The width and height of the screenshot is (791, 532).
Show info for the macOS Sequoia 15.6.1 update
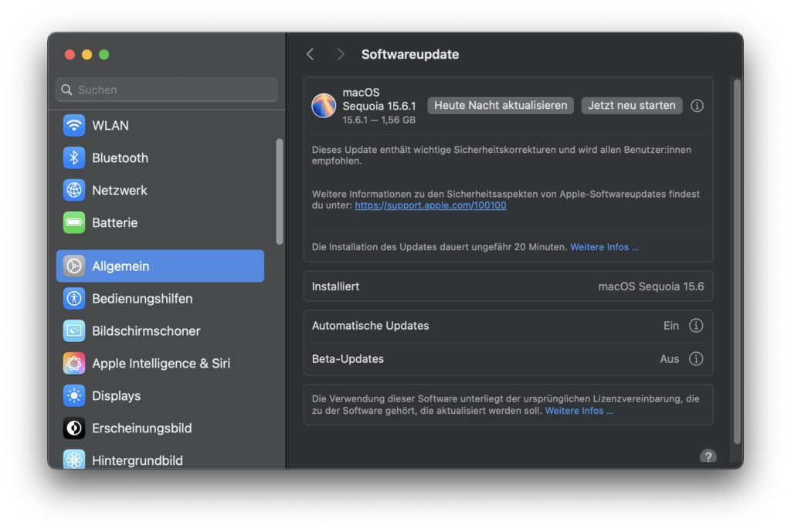click(697, 106)
